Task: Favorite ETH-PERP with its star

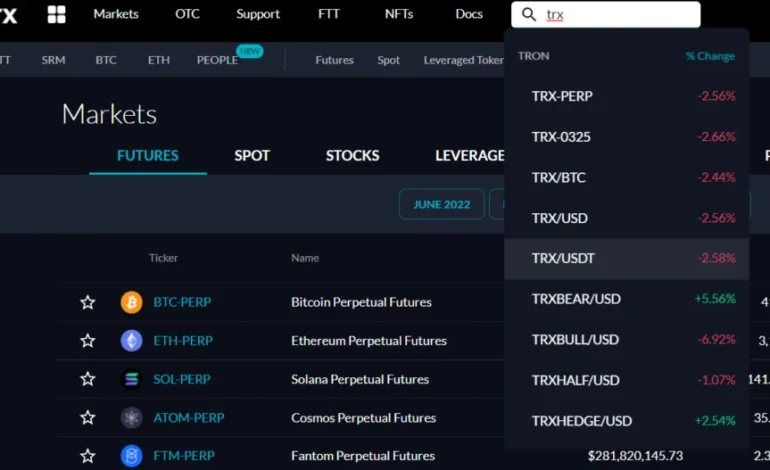Action: tap(87, 340)
